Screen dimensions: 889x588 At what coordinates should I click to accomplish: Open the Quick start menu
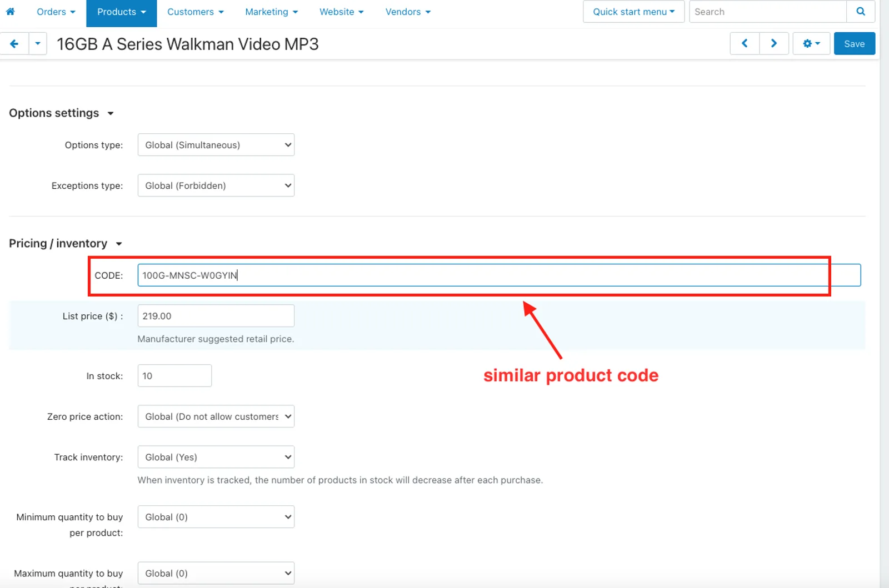click(x=633, y=12)
